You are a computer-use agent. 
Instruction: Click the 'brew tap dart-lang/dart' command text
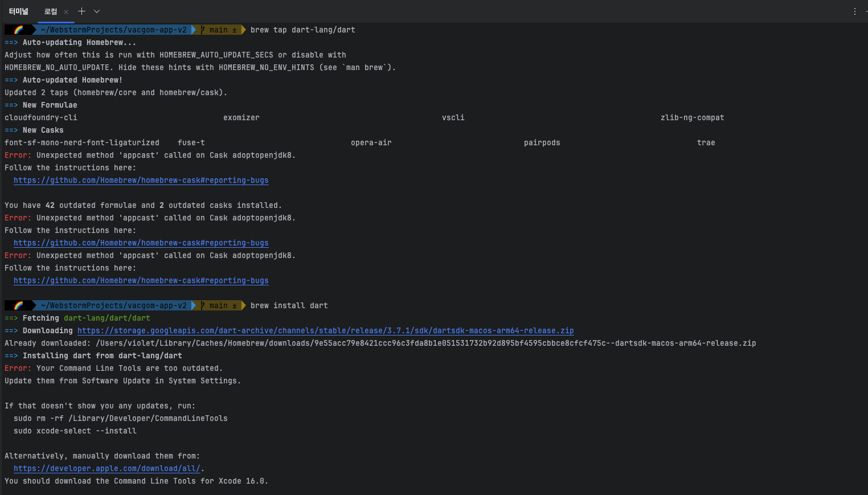click(x=303, y=30)
